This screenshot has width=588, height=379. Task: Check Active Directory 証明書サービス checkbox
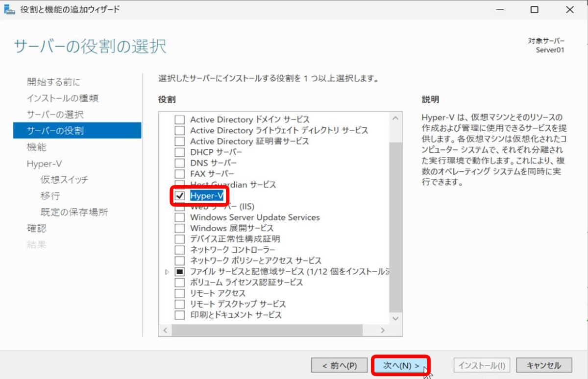[180, 141]
